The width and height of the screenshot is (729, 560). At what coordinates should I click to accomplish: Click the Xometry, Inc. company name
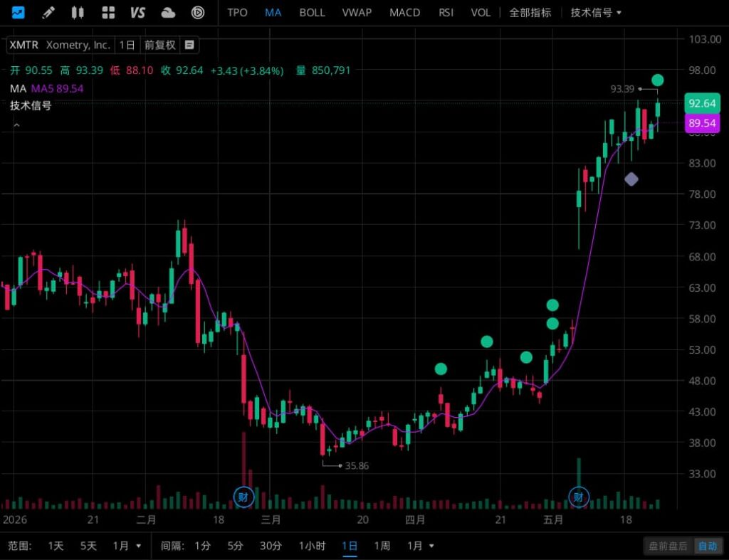(78, 45)
